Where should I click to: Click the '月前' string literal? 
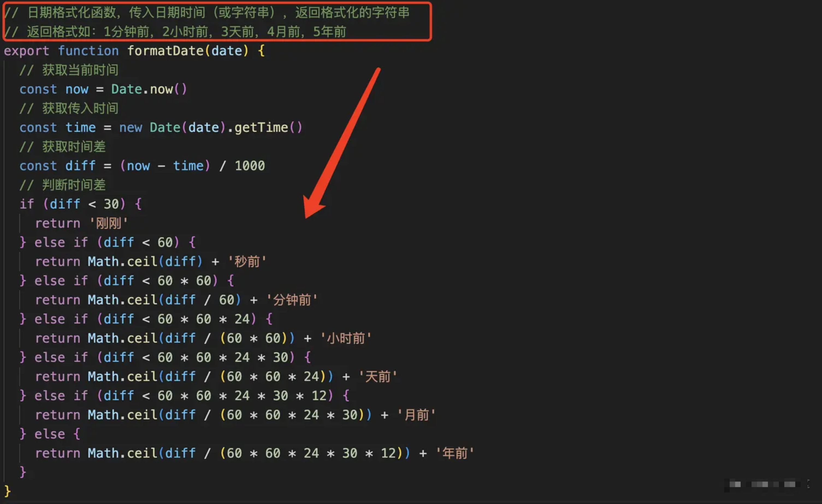[x=416, y=415]
